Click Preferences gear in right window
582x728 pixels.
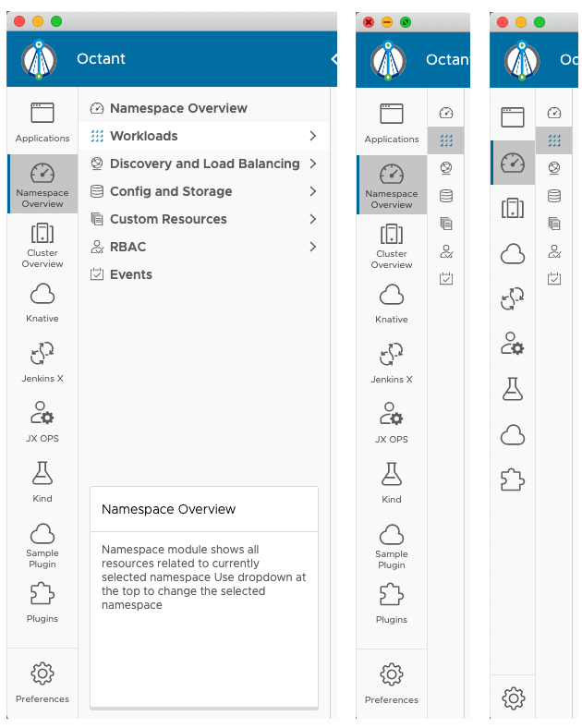(x=513, y=698)
